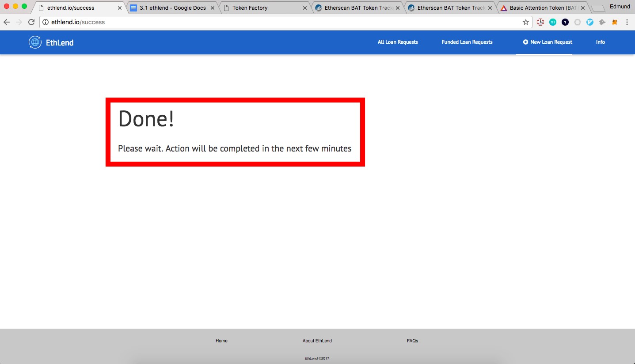The width and height of the screenshot is (635, 364).
Task: Open the MetaMask fox extension
Action: [x=615, y=22]
